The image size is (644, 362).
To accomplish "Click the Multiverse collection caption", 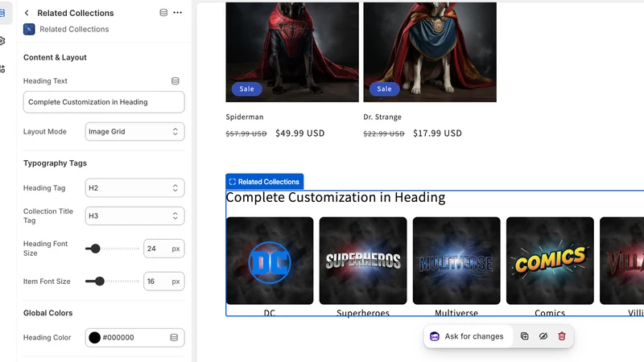I will pyautogui.click(x=456, y=313).
